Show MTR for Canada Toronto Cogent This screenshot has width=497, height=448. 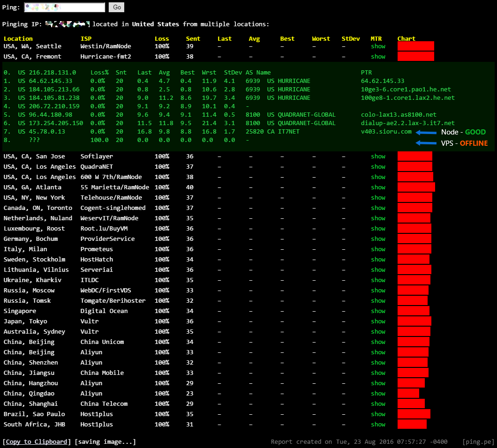click(378, 208)
